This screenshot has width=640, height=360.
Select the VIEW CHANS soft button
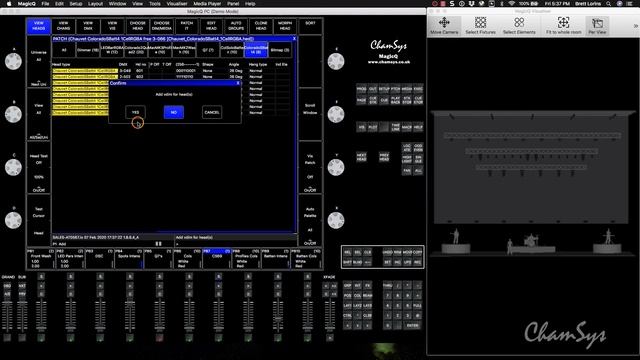63,26
